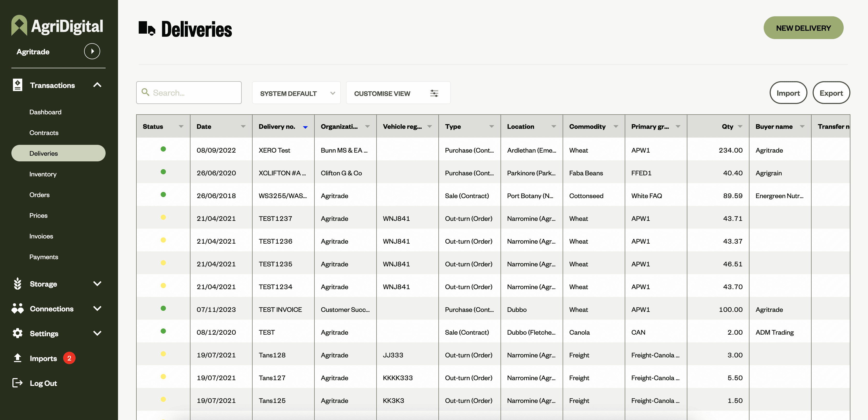
Task: Open the Status column filter arrow
Action: pyautogui.click(x=181, y=127)
